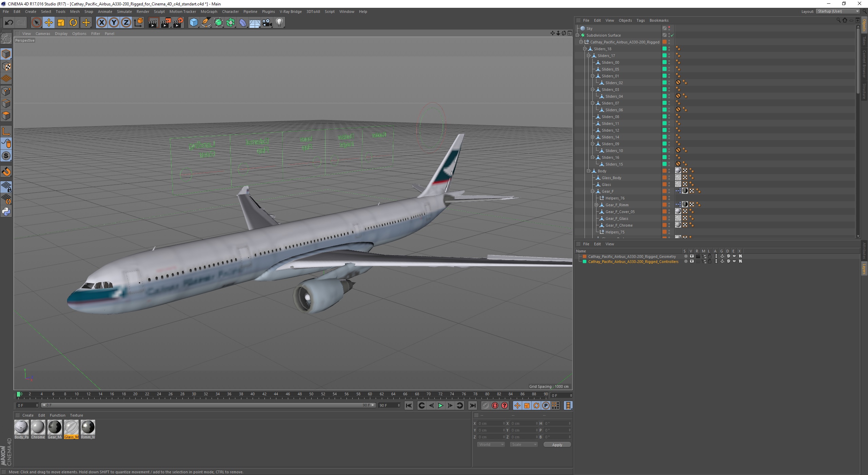Go to end of timeline
The height and width of the screenshot is (475, 868).
(472, 405)
